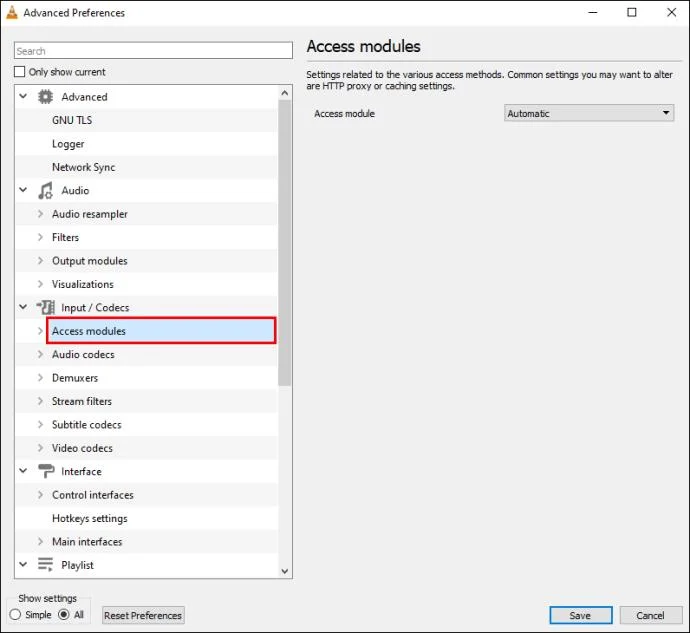The height and width of the screenshot is (633, 690).
Task: Select the Interface category label
Action: [81, 471]
